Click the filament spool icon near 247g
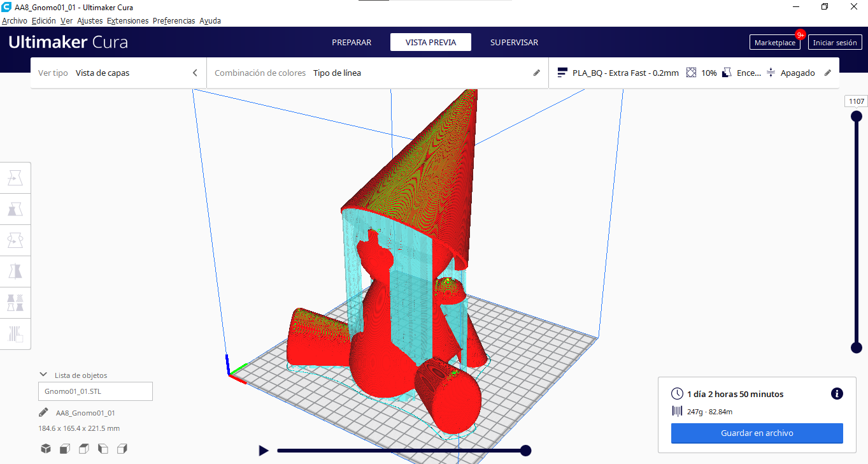 pyautogui.click(x=677, y=412)
